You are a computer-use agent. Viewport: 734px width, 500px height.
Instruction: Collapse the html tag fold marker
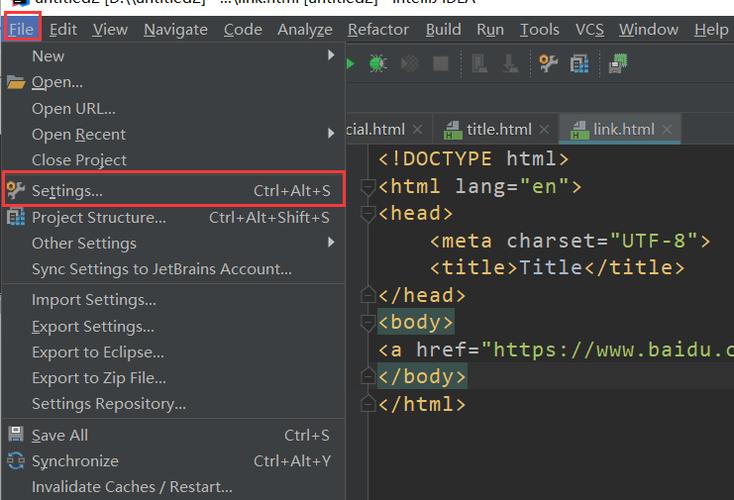click(368, 187)
